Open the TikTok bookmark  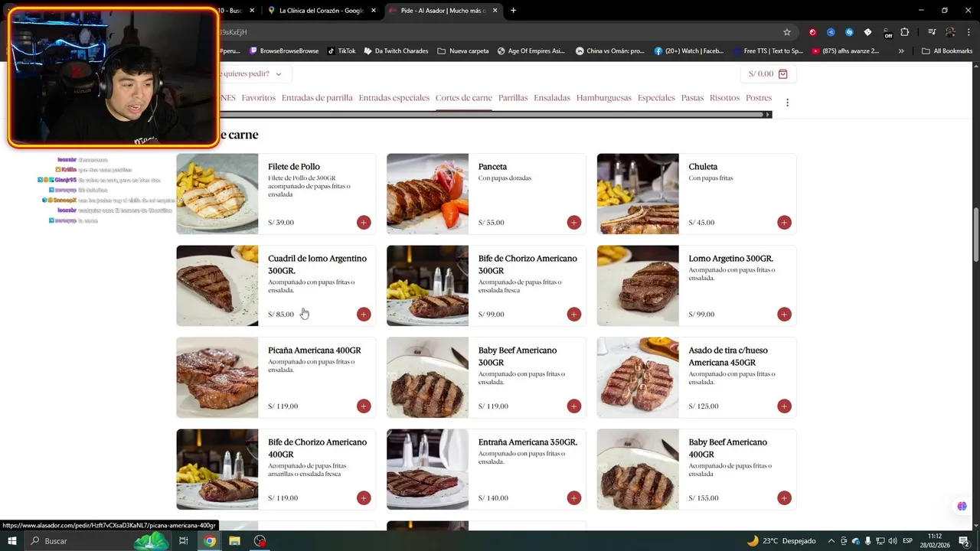click(341, 51)
